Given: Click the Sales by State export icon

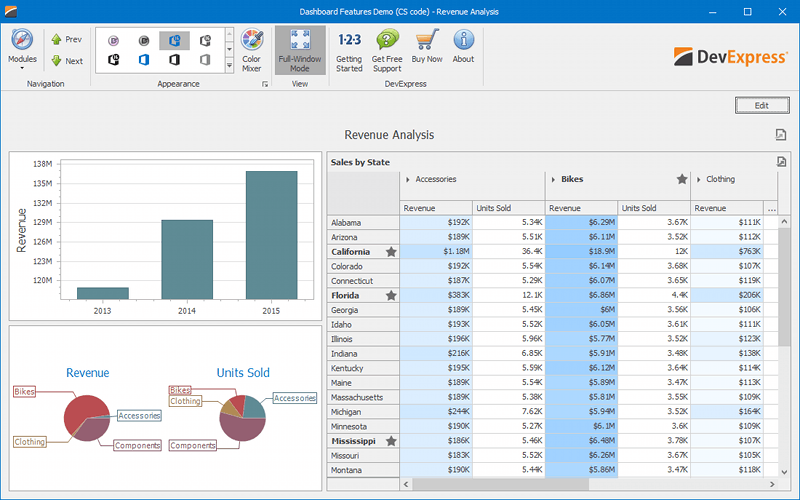Looking at the screenshot, I should coord(782,162).
